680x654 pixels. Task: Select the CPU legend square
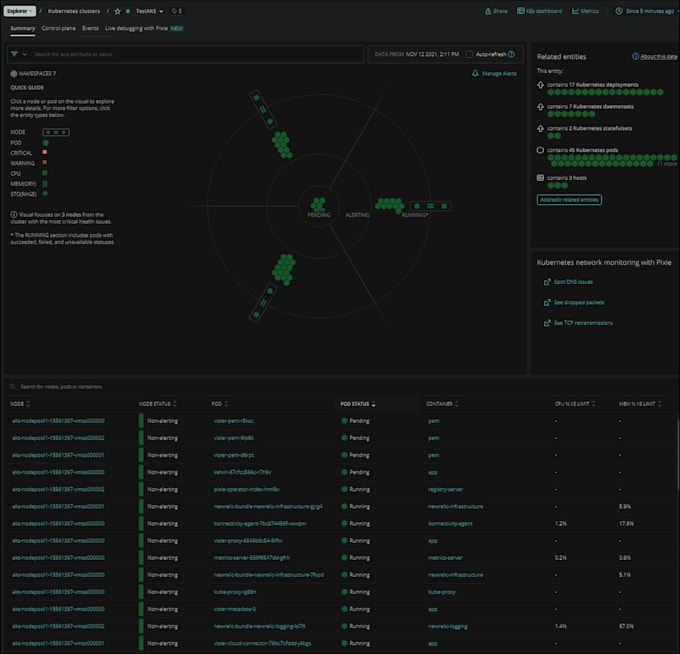click(45, 173)
